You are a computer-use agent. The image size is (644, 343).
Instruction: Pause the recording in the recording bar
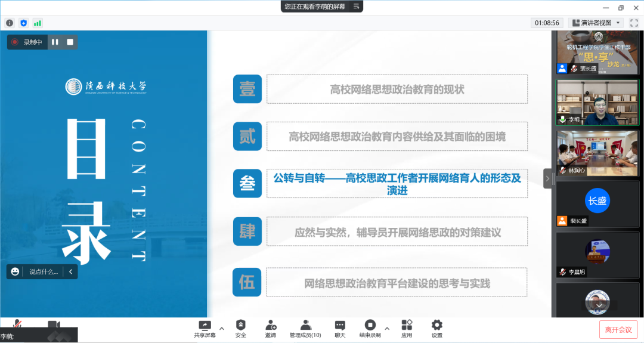tap(55, 42)
